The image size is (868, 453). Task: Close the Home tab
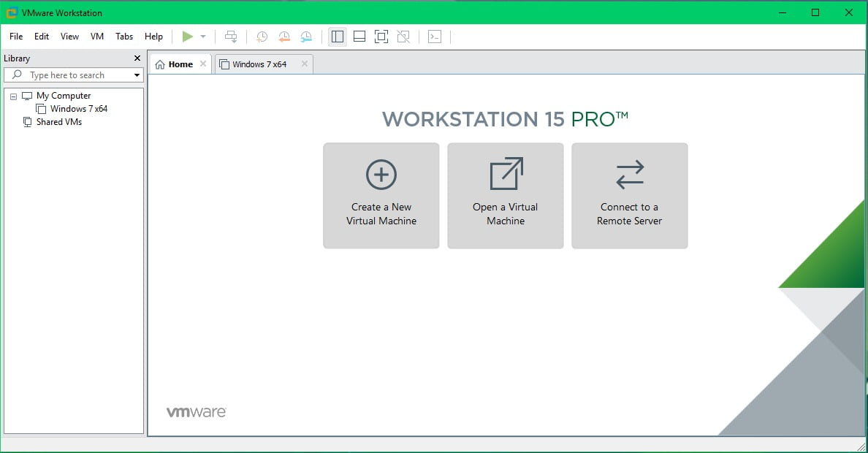203,64
